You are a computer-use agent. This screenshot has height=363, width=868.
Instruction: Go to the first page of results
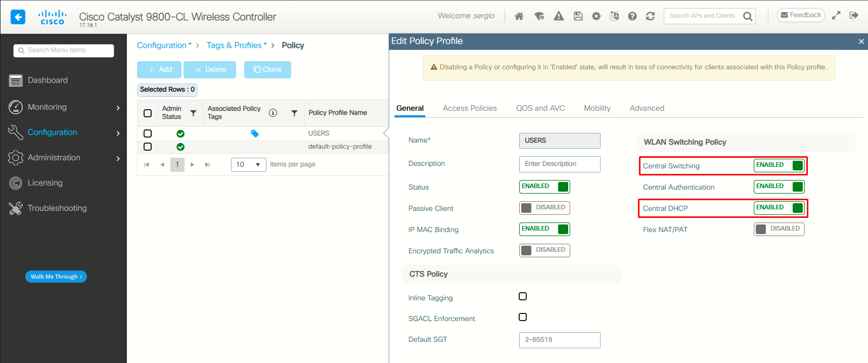(147, 164)
